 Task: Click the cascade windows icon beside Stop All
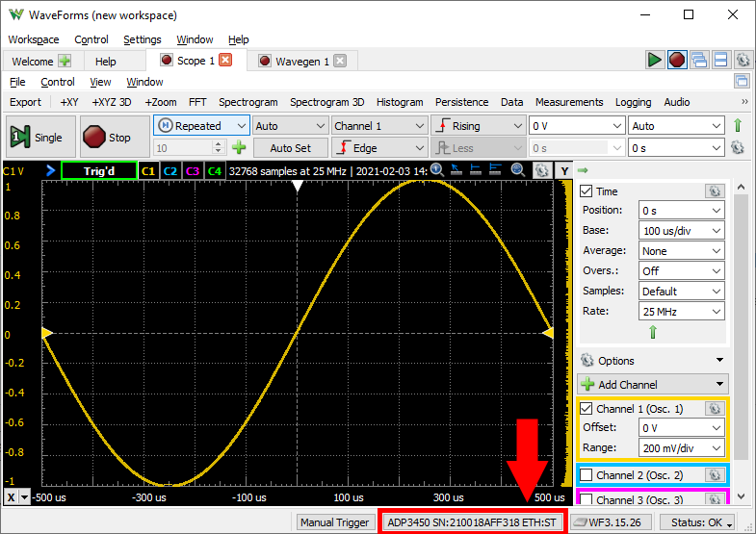point(698,61)
